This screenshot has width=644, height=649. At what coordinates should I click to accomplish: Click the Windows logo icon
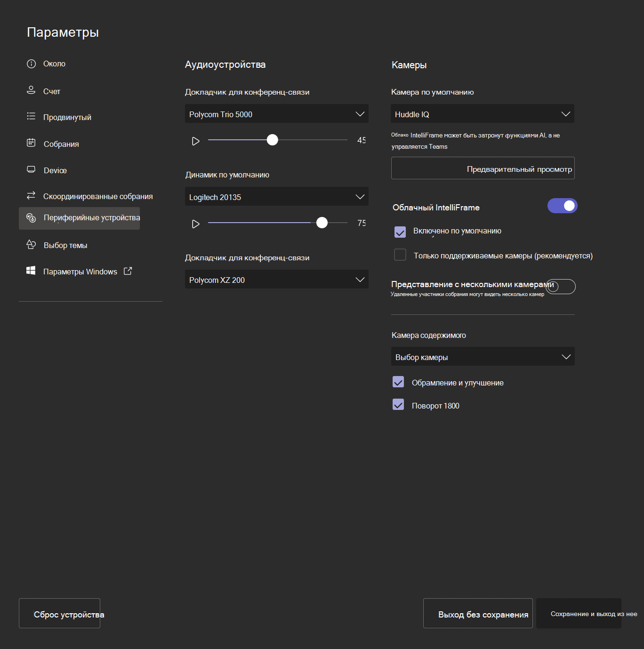[31, 271]
